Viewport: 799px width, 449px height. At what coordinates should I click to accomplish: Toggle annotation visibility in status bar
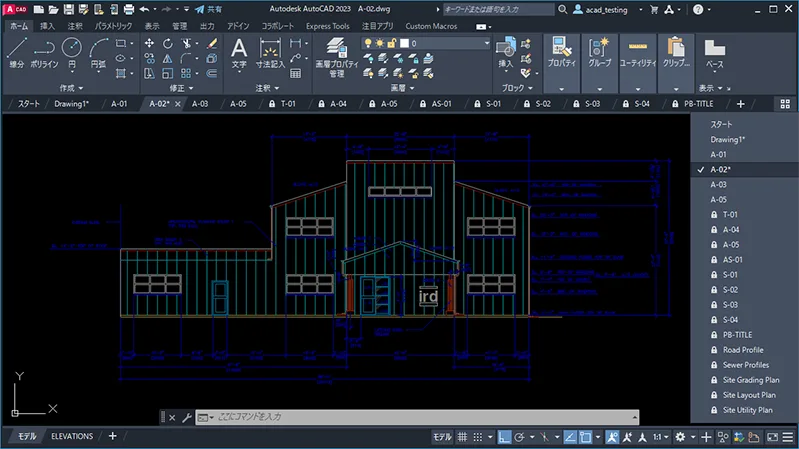[612, 437]
